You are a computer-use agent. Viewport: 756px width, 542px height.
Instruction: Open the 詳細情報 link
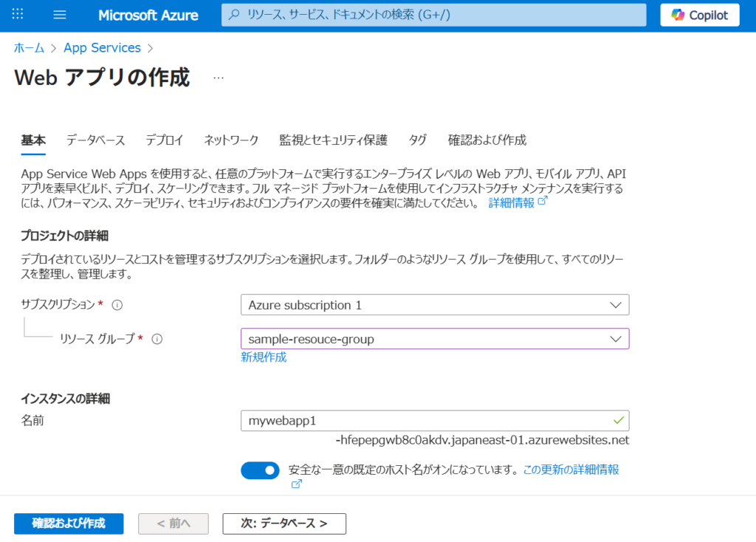pos(518,202)
